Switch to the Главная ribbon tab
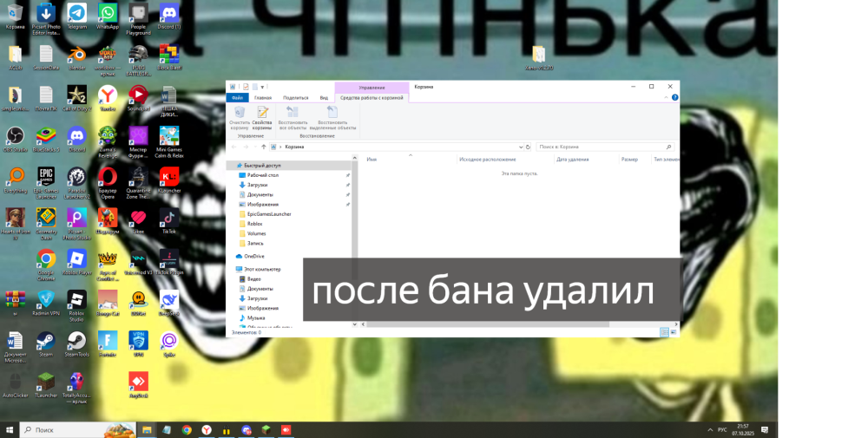The image size is (868, 438). 263,98
